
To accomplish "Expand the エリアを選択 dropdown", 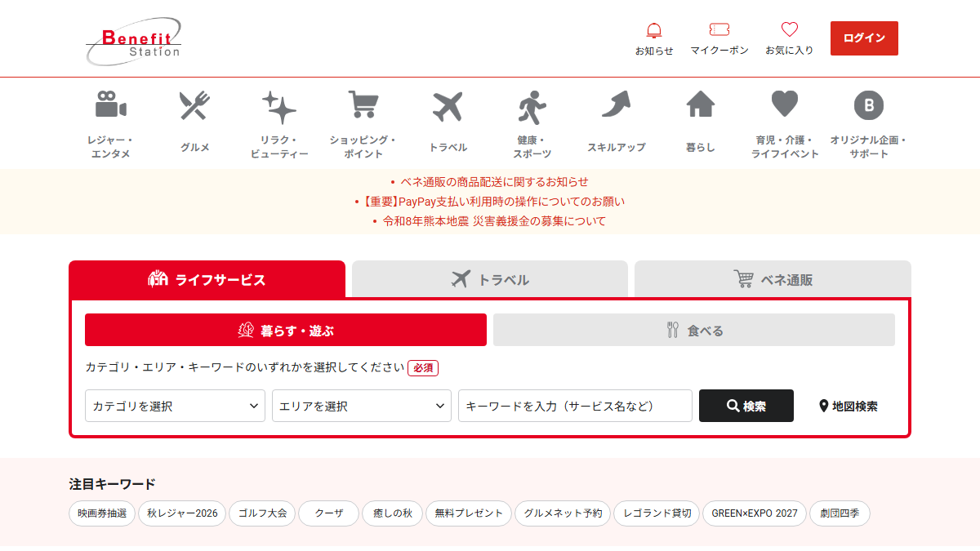I will pos(362,406).
